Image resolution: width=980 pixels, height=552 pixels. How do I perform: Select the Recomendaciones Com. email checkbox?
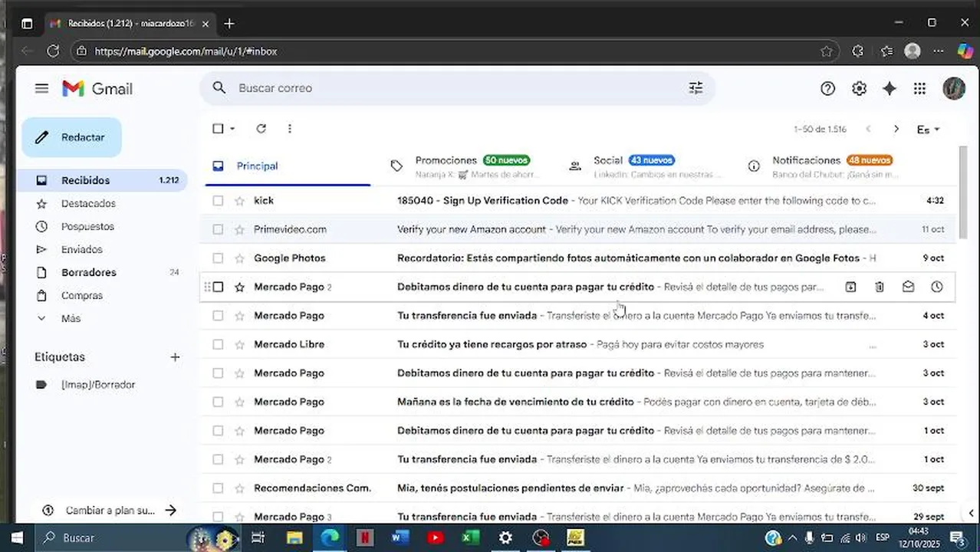[218, 488]
